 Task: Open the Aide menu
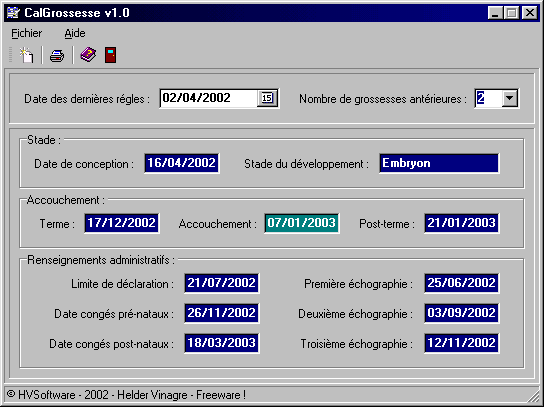(x=75, y=33)
